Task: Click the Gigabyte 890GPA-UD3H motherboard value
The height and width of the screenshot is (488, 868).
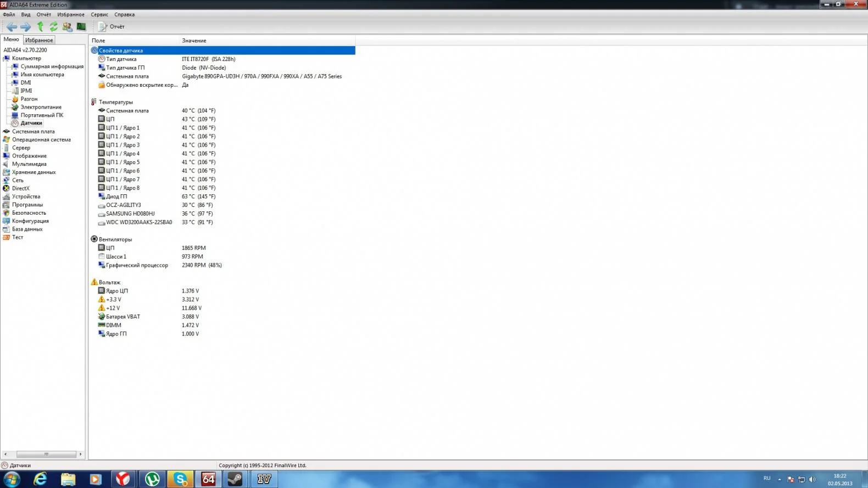Action: [261, 76]
